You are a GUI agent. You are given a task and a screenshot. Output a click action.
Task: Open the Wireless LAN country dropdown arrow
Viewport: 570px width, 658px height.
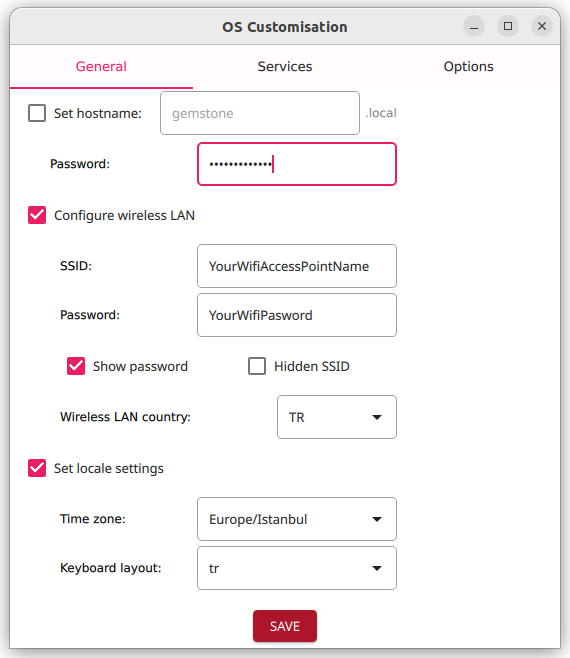(377, 417)
